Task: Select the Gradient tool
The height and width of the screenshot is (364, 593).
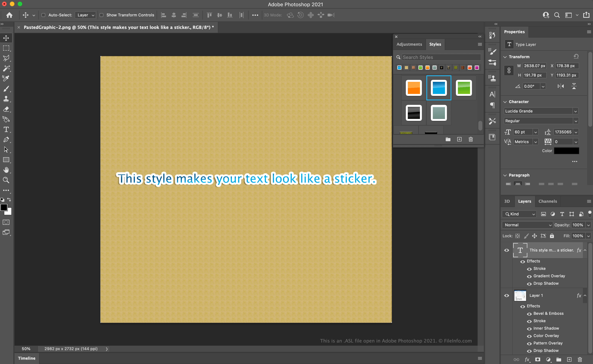Action: [6, 119]
